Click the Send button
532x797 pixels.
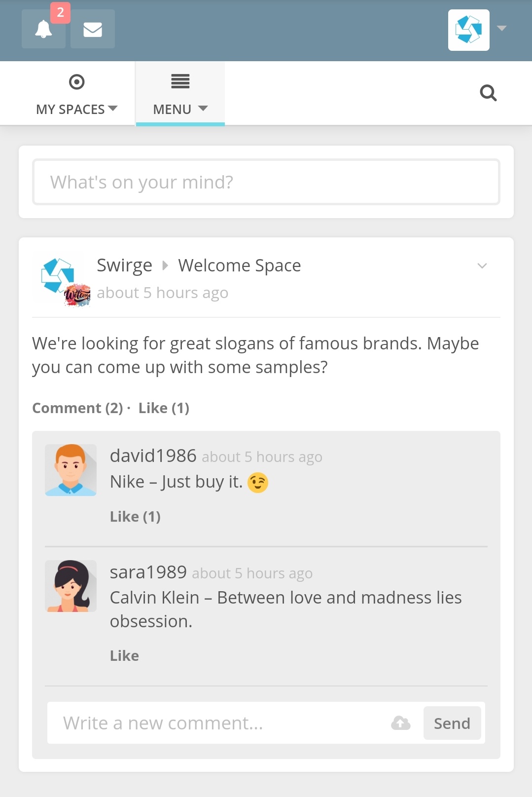click(x=452, y=723)
